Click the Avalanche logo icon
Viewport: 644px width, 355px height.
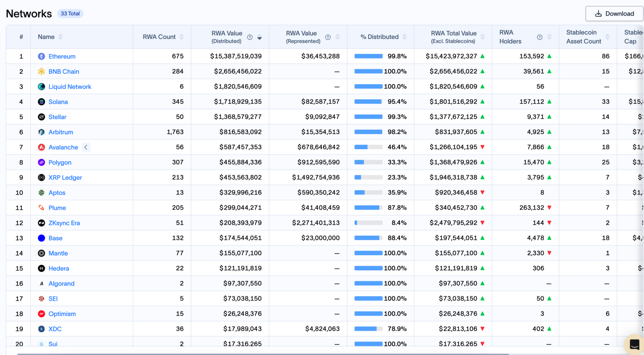(42, 147)
